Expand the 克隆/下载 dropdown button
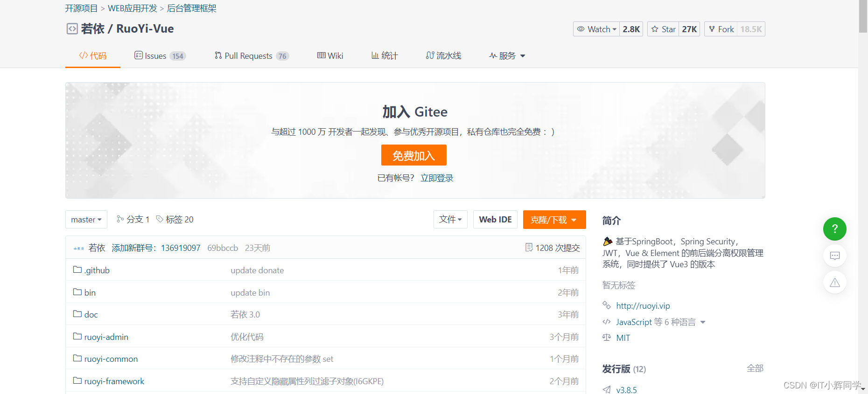 (x=554, y=220)
